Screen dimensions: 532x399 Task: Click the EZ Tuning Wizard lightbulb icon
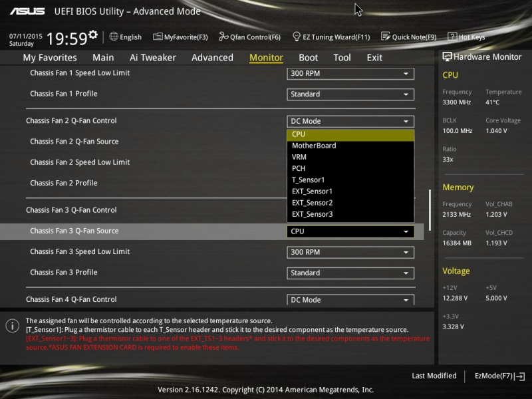click(296, 37)
